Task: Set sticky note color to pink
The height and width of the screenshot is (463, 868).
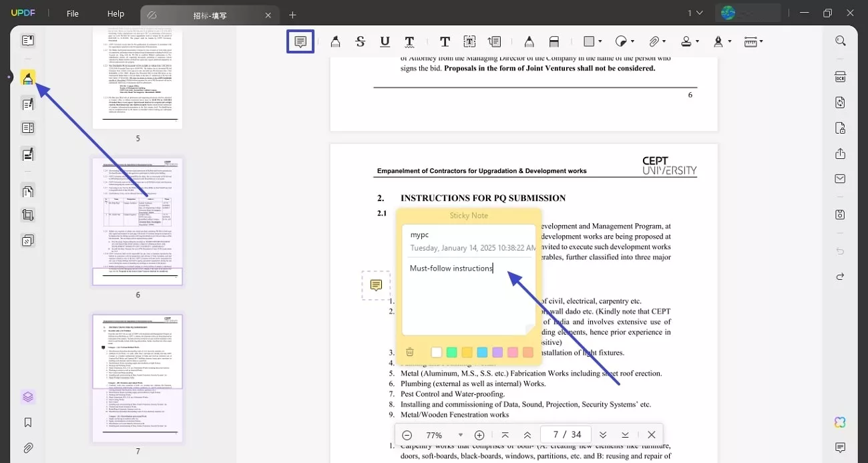Action: click(513, 352)
